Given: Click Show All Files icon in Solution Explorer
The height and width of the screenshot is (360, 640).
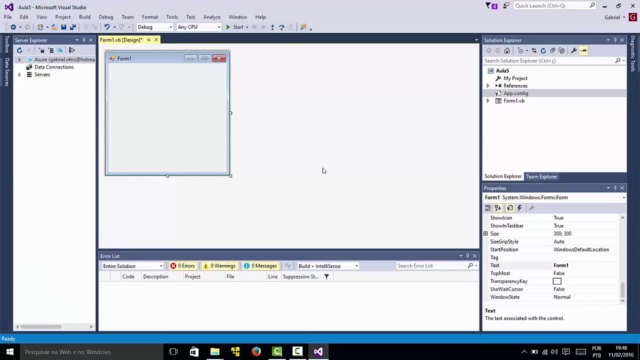Looking at the screenshot, I should [562, 51].
